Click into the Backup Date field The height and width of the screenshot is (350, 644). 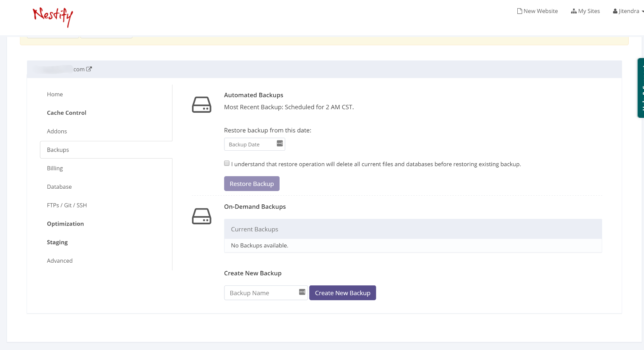(x=250, y=144)
